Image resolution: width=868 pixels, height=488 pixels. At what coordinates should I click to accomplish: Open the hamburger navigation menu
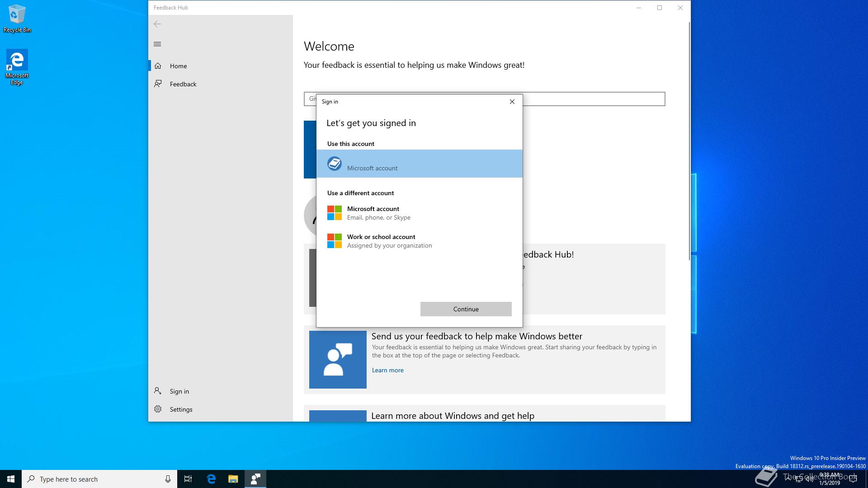157,44
